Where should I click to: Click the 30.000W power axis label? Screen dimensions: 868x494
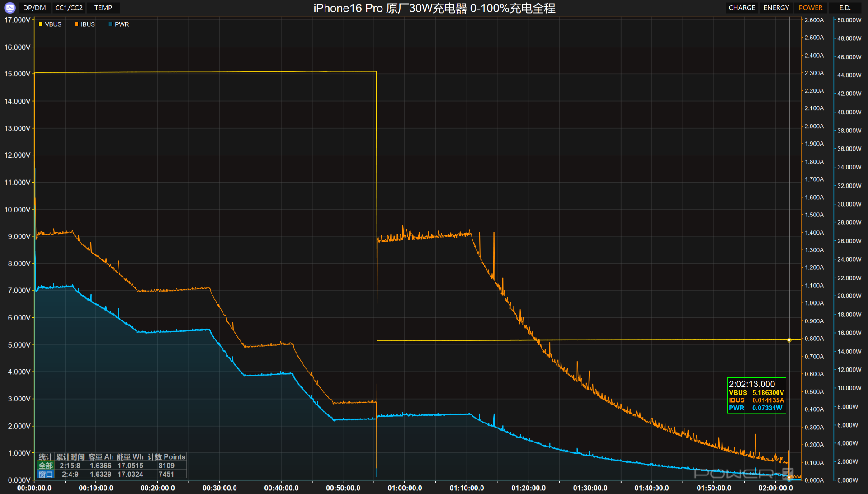(x=849, y=204)
